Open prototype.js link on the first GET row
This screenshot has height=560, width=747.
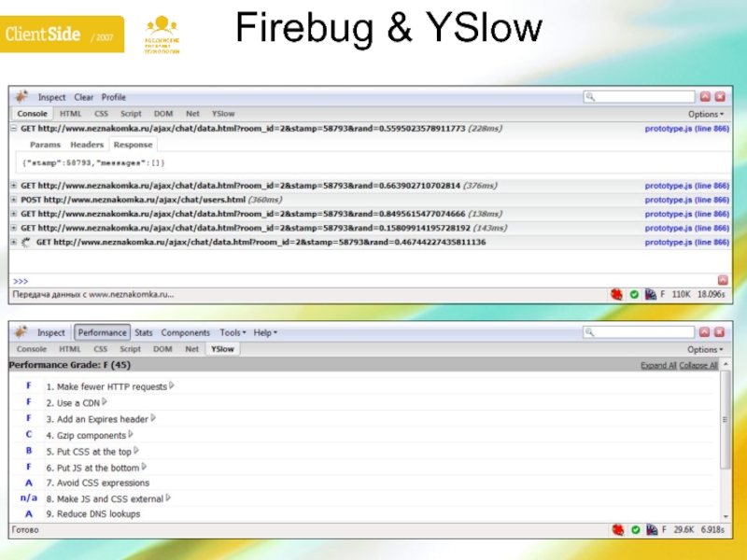point(687,129)
